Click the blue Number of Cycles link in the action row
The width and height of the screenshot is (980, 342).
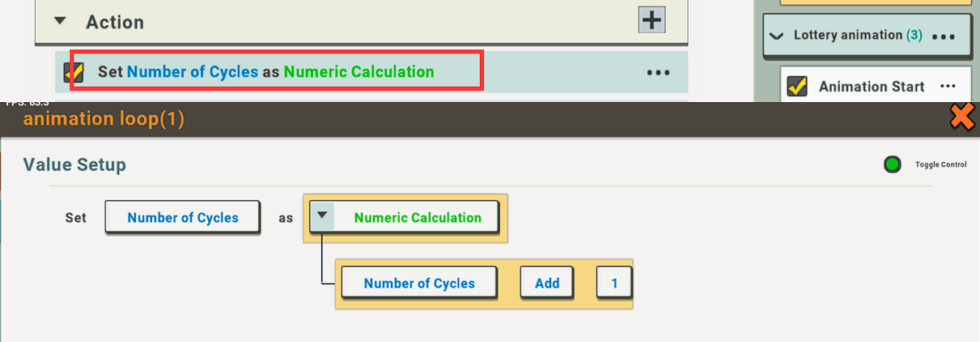[x=193, y=71]
